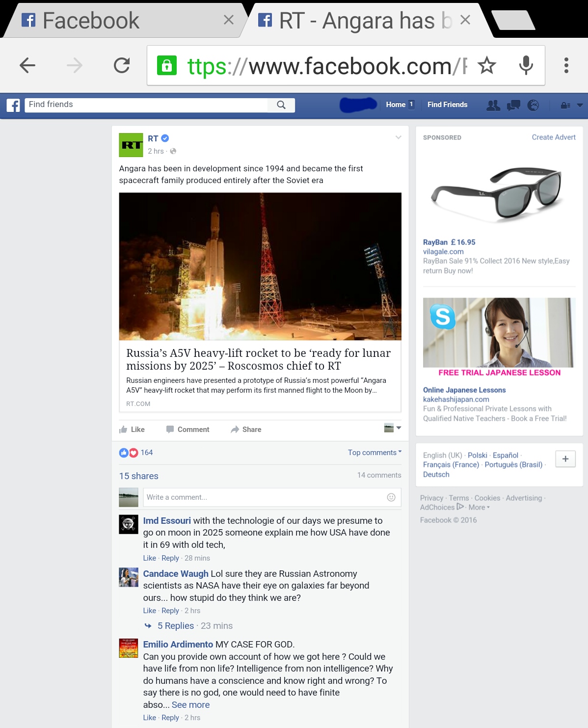Open a new browser tab
This screenshot has height=728, width=588.
(x=513, y=20)
